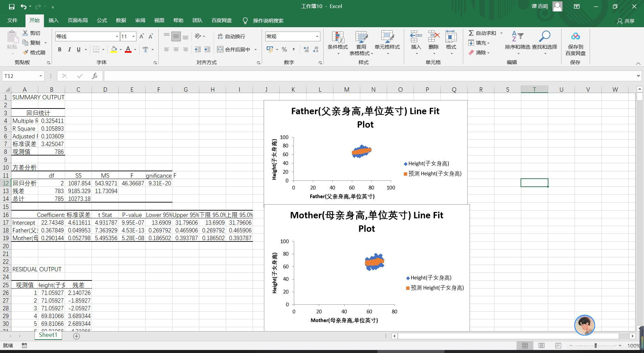Click the Merge and Center (合并后居中) button
This screenshot has height=353, width=644.
tap(235, 49)
